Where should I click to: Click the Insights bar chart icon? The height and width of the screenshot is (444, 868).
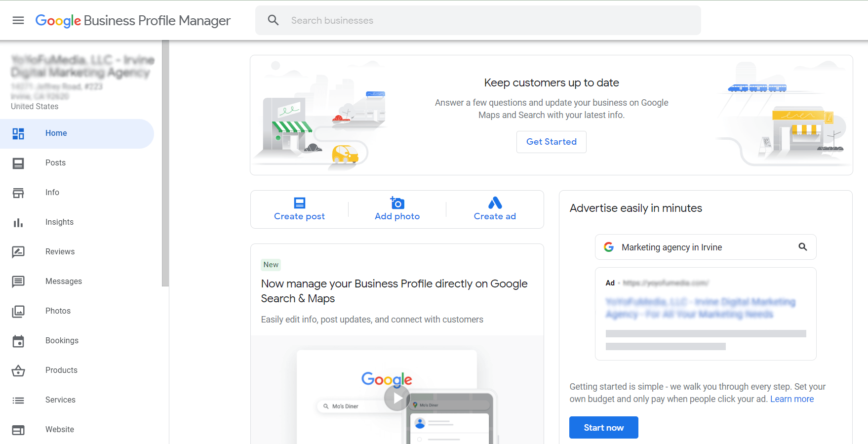(18, 222)
